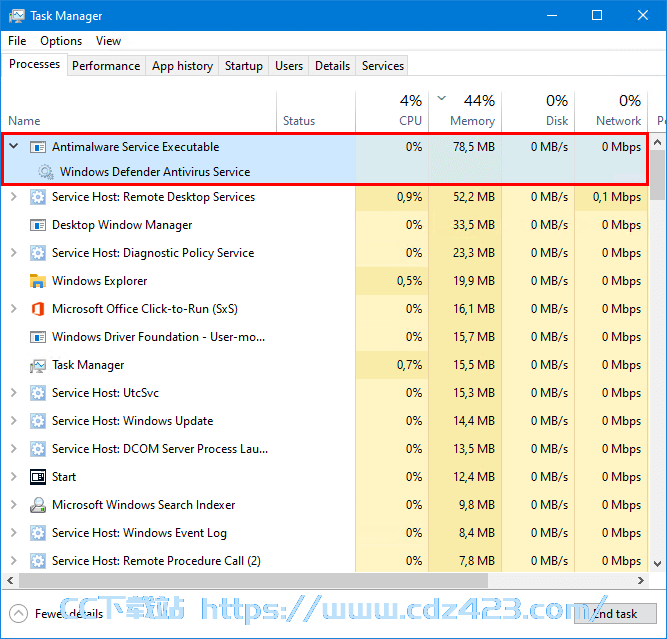Image resolution: width=667 pixels, height=639 pixels.
Task: Click the Service Host: Windows Event Log icon
Action: 38,533
